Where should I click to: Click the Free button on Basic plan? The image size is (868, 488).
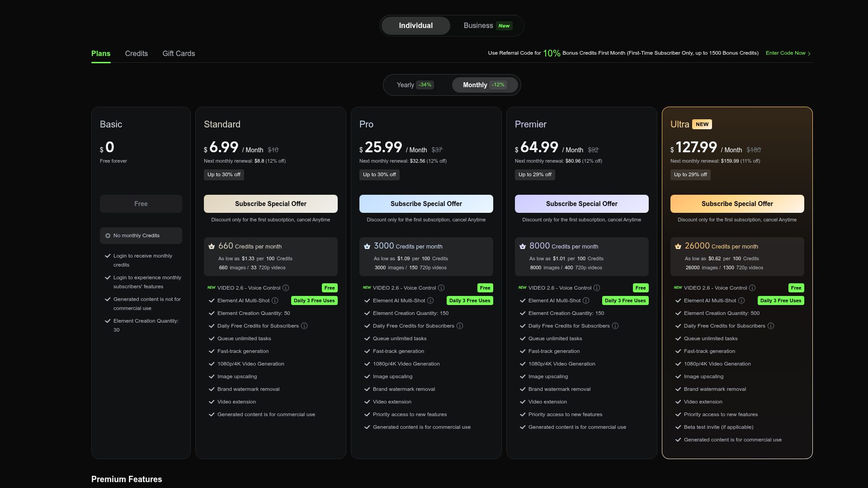141,204
